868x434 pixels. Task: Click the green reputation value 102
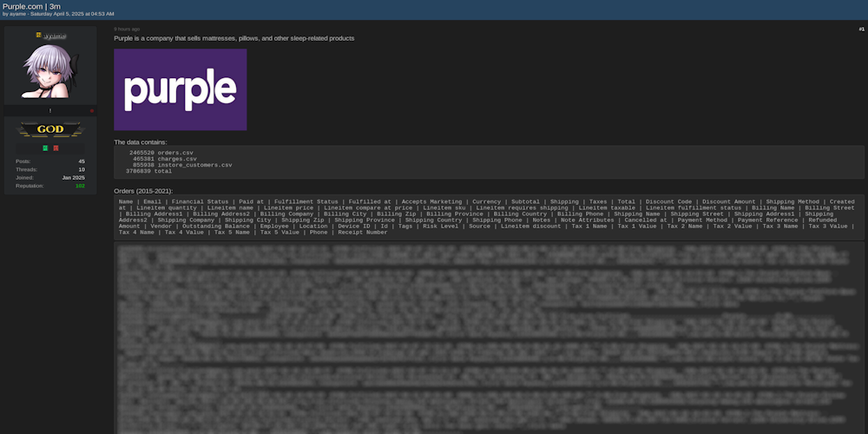80,186
